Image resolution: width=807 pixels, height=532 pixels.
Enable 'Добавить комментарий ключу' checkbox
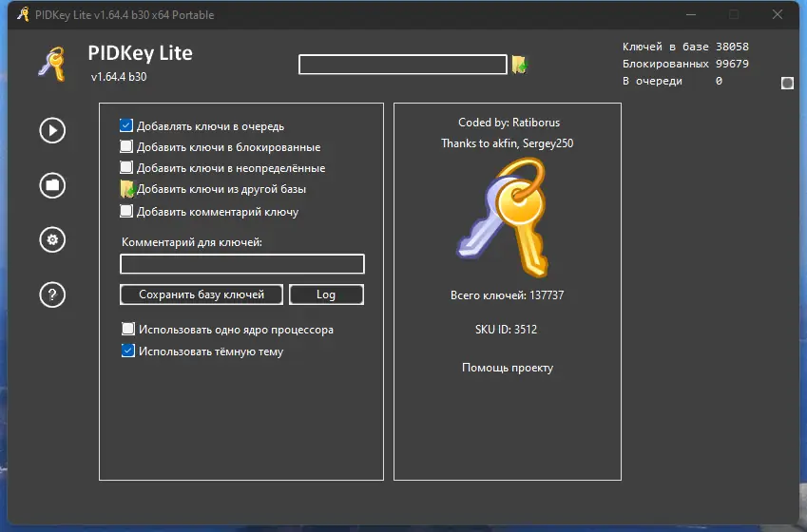(x=126, y=211)
